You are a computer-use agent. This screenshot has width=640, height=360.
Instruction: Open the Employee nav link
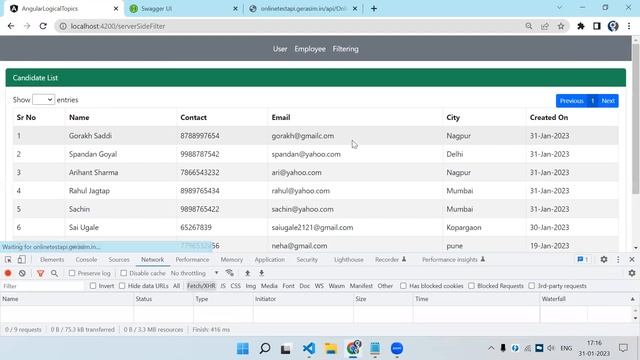pyautogui.click(x=310, y=49)
